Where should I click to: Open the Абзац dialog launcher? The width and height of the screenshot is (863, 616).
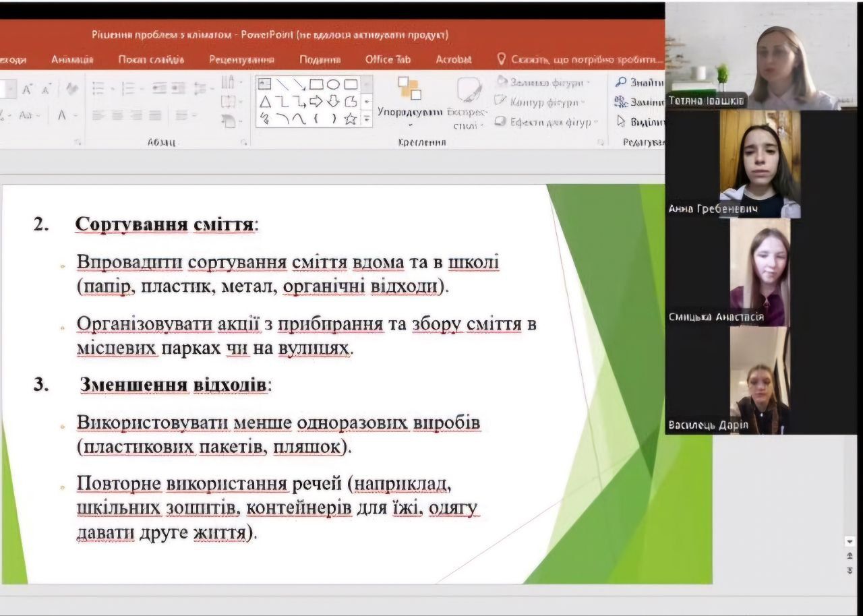244,142
